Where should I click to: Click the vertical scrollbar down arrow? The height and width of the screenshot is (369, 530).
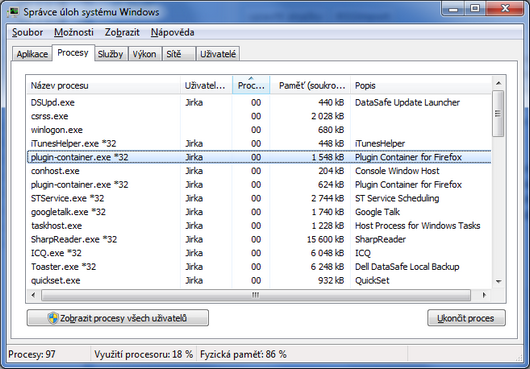click(499, 281)
